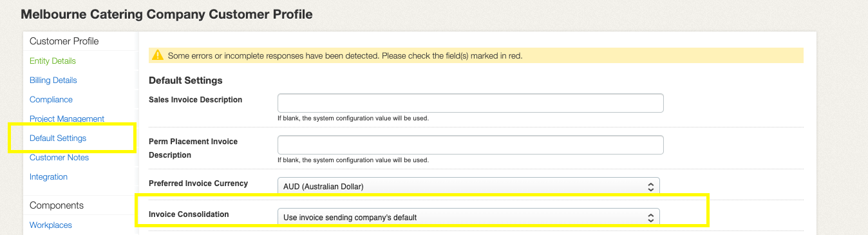
Task: Expand the Invoice Consolidation dropdown
Action: tap(469, 217)
